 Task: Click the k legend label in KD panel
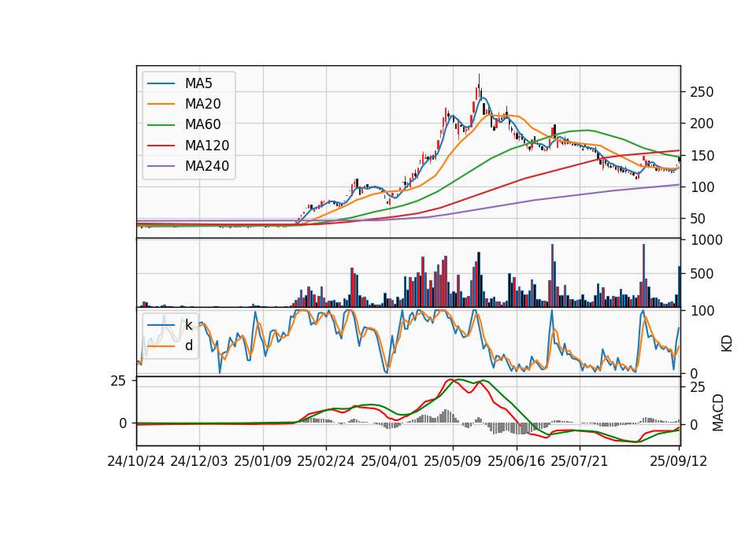tap(188, 325)
